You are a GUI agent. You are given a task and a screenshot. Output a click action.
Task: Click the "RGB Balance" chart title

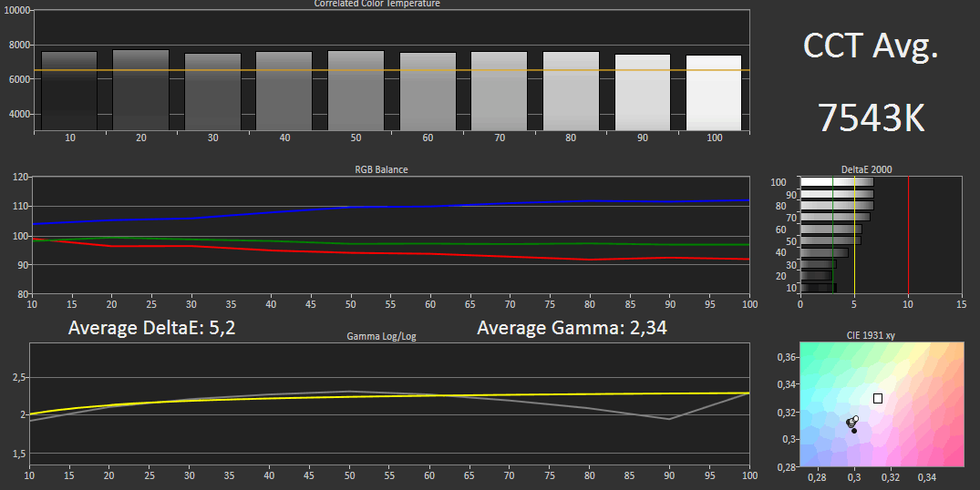point(381,169)
